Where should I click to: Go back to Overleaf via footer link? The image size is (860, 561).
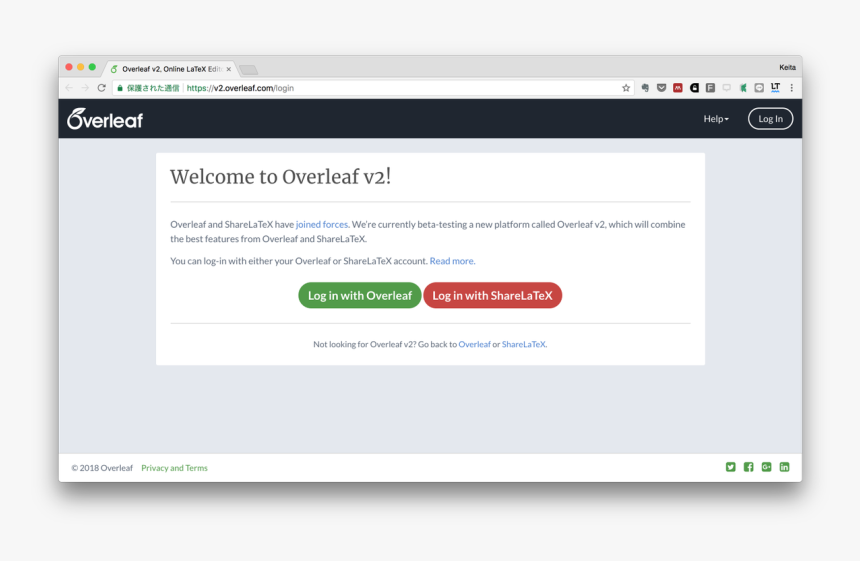pyautogui.click(x=474, y=344)
